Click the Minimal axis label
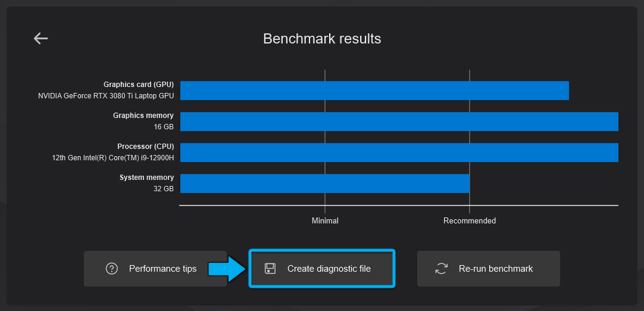This screenshot has height=311, width=644. 325,221
